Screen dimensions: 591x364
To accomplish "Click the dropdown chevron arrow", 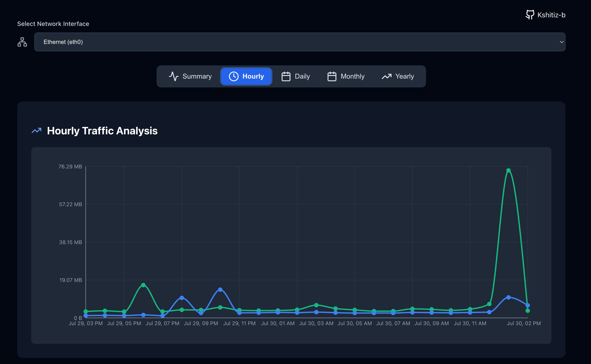I will (561, 42).
